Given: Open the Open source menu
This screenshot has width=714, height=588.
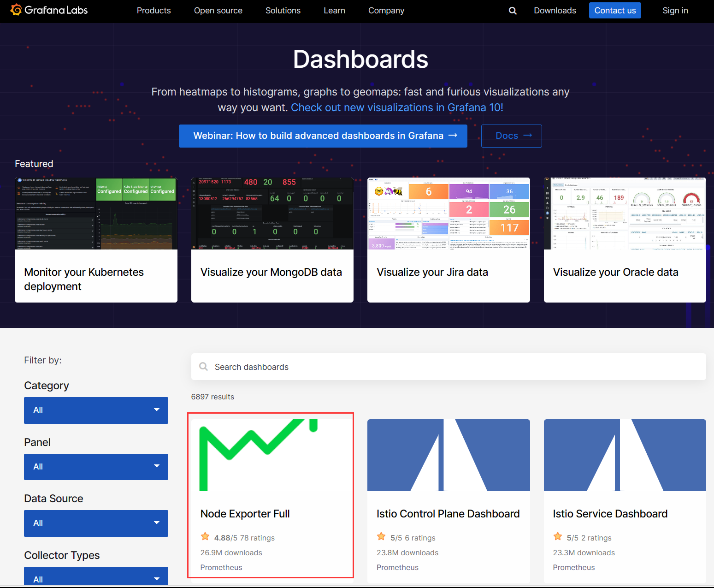Looking at the screenshot, I should tap(218, 11).
